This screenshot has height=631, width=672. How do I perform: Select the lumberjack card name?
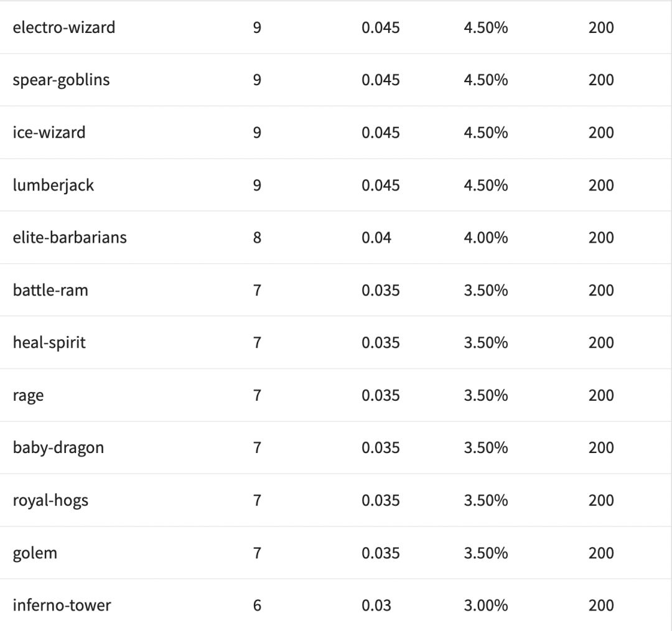(53, 185)
